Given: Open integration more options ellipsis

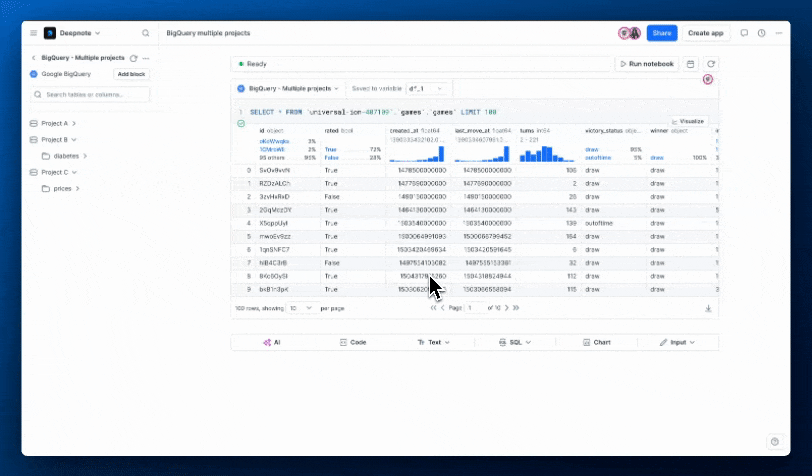Looking at the screenshot, I should [146, 58].
